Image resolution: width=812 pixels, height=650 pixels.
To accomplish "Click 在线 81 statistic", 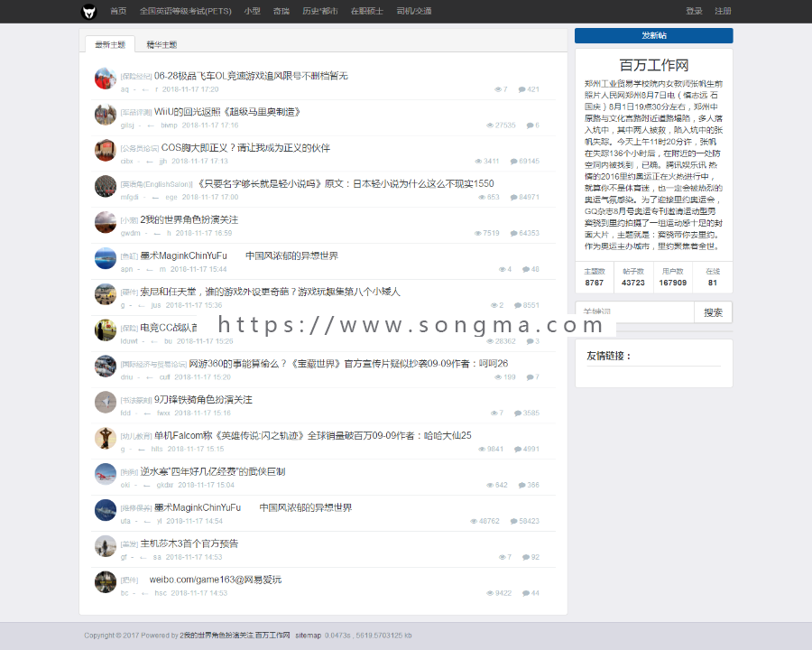I will [713, 277].
